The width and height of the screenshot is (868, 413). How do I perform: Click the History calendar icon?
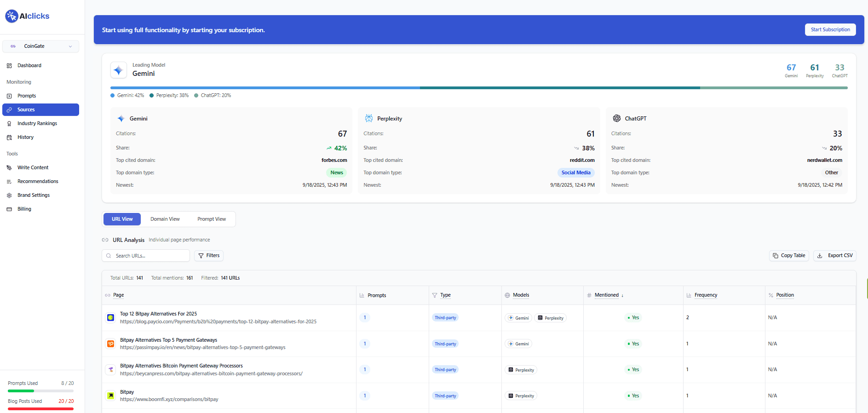coord(9,138)
